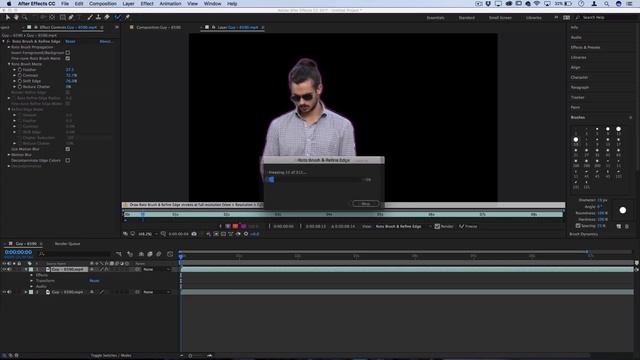The height and width of the screenshot is (360, 640).
Task: Click the Feather value under Roto Brush Matte
Action: click(x=69, y=70)
